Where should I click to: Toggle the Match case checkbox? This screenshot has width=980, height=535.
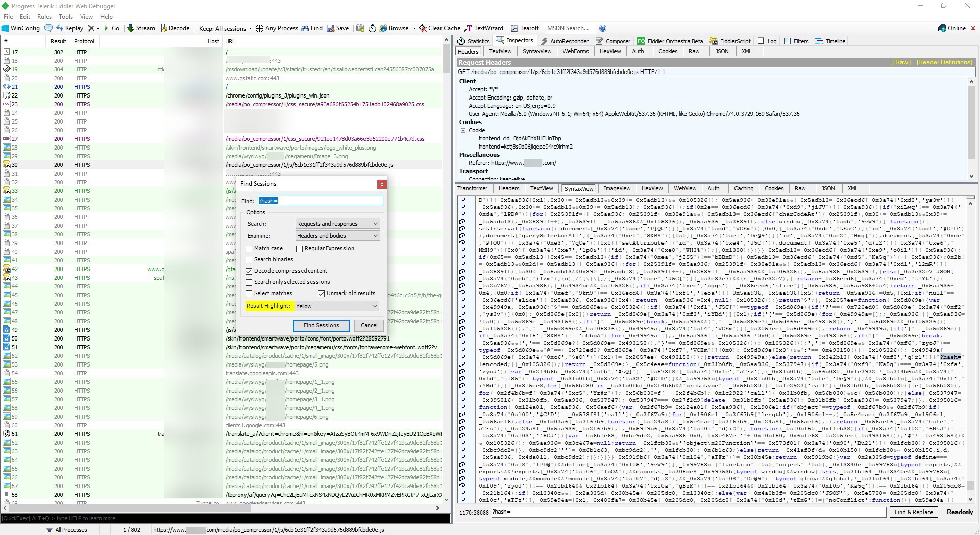(249, 249)
